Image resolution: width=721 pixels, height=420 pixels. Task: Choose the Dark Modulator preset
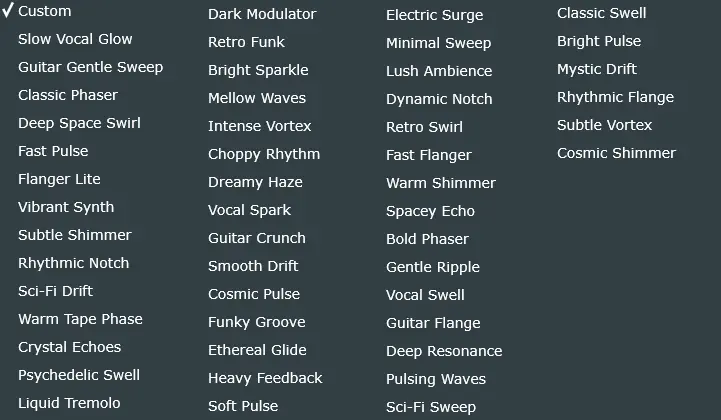pyautogui.click(x=262, y=14)
